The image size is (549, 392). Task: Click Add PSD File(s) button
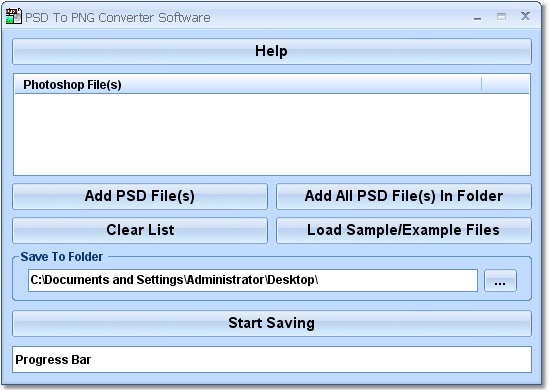(x=140, y=196)
